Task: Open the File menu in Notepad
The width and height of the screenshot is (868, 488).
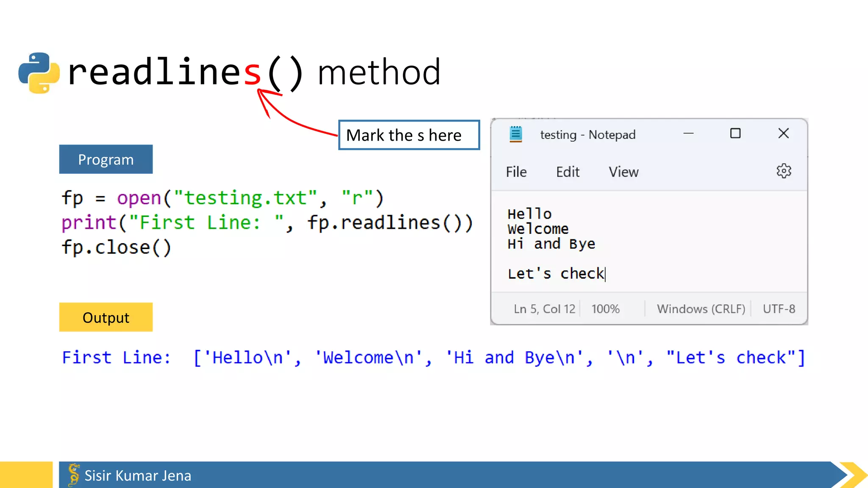Action: [516, 172]
